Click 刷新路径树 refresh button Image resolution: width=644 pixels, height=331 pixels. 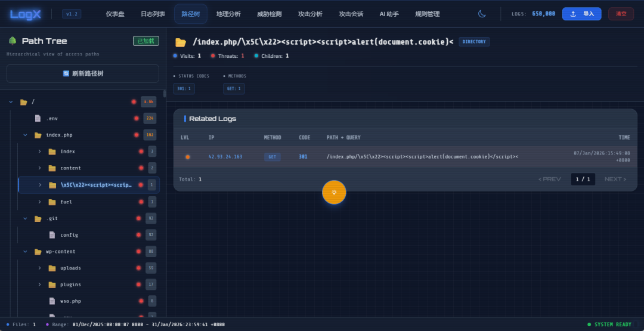click(82, 73)
